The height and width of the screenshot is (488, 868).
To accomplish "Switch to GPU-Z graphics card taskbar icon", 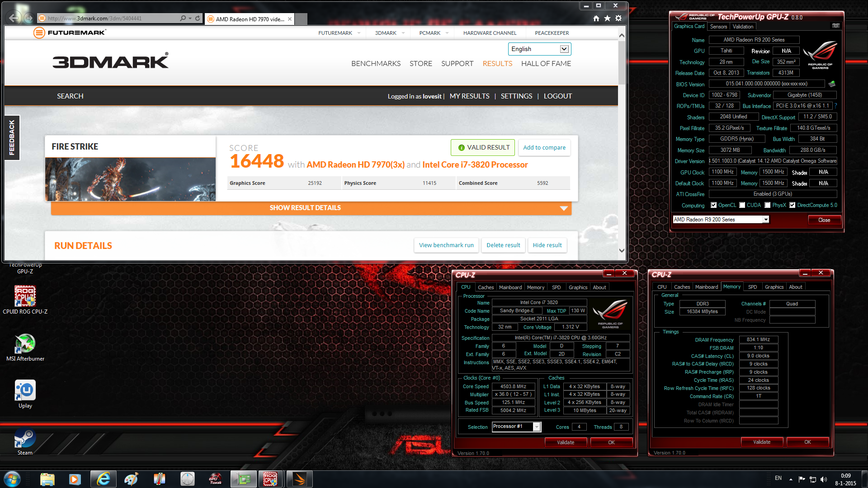I will (244, 479).
